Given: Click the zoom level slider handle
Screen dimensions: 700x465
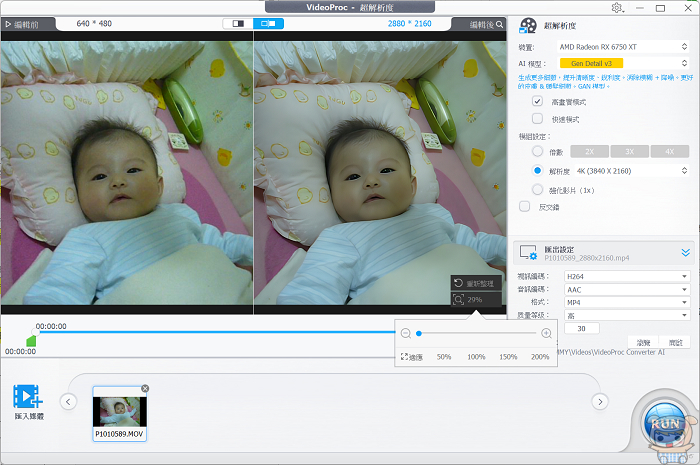Looking at the screenshot, I should (418, 333).
